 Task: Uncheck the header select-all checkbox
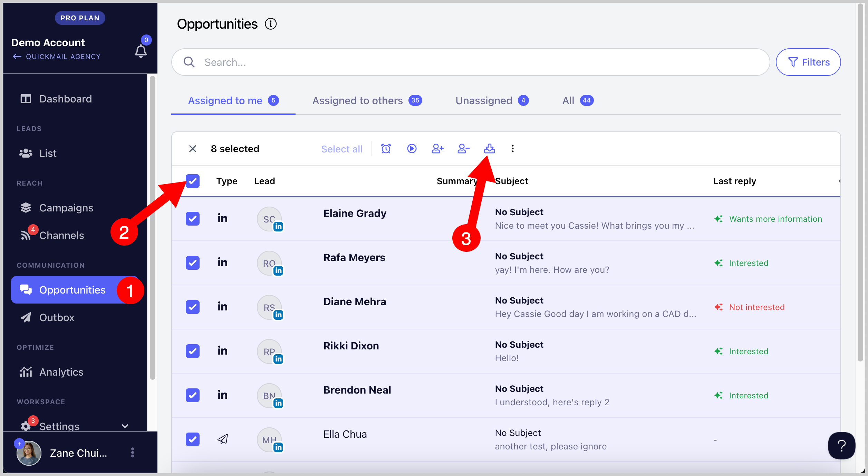coord(193,181)
